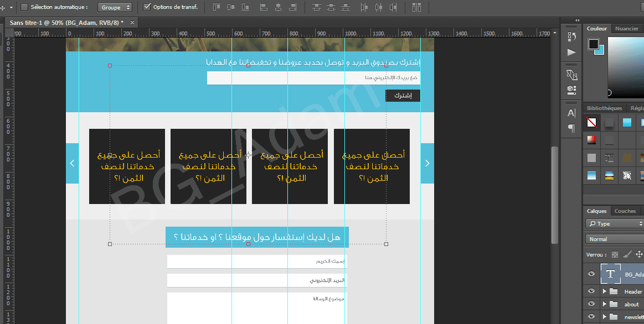This screenshot has height=324, width=644.
Task: Click the foreground color swatch
Action: pyautogui.click(x=594, y=44)
